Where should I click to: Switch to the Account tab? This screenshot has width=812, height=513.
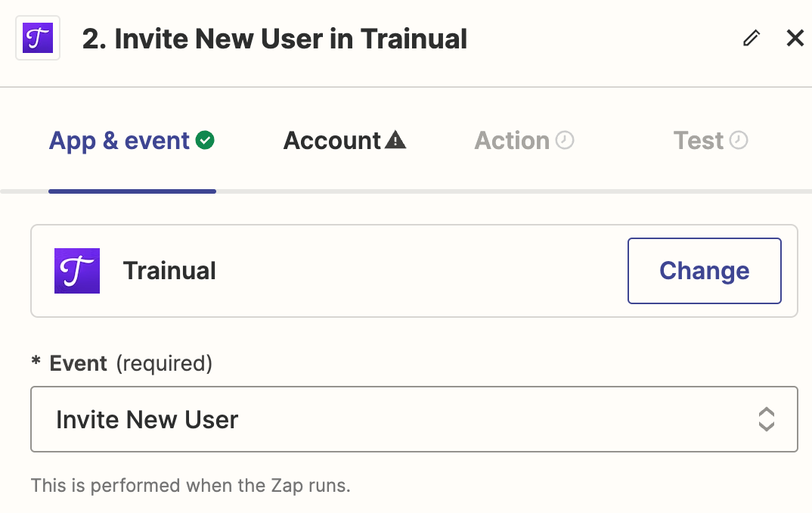[344, 141]
